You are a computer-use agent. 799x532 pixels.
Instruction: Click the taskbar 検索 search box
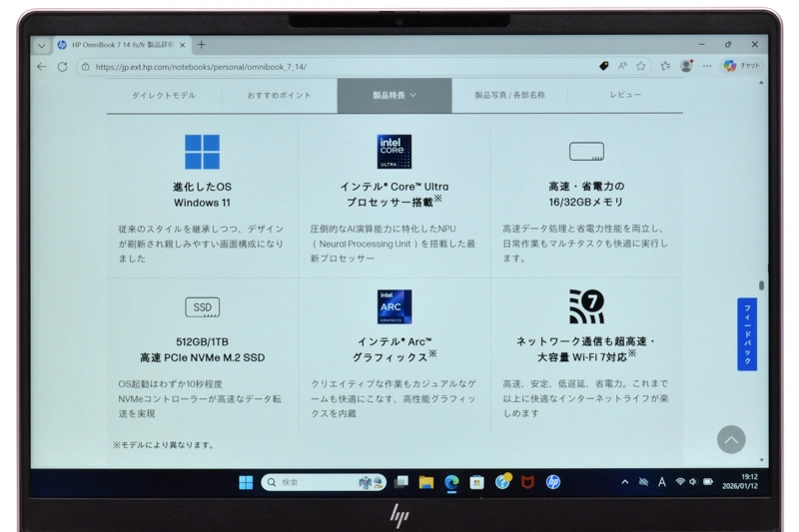[324, 483]
